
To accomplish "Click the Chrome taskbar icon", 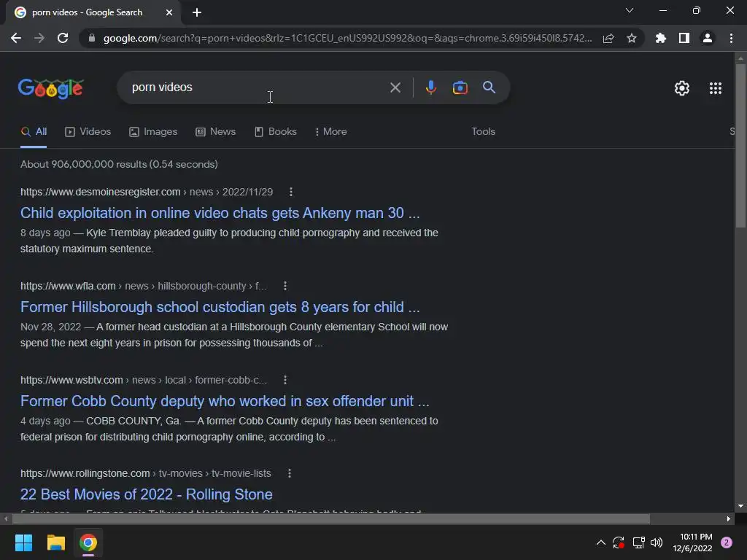I will [x=88, y=542].
